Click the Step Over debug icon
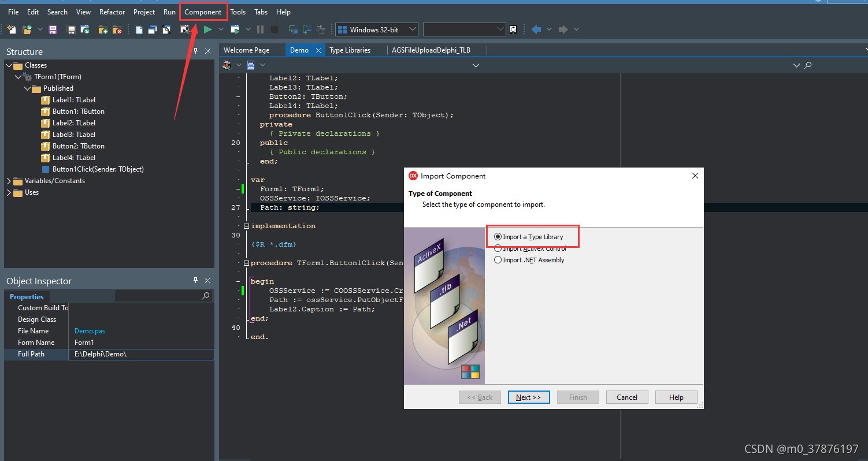 pyautogui.click(x=307, y=29)
